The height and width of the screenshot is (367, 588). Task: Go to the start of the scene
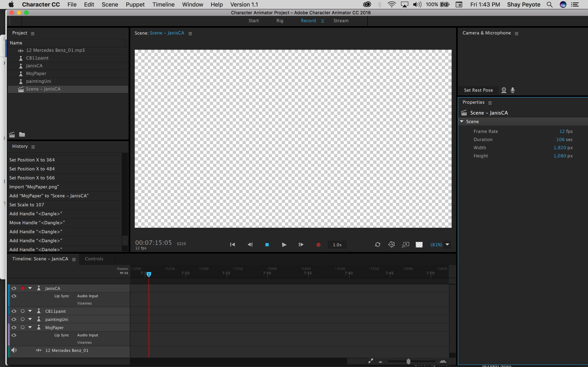pyautogui.click(x=232, y=245)
